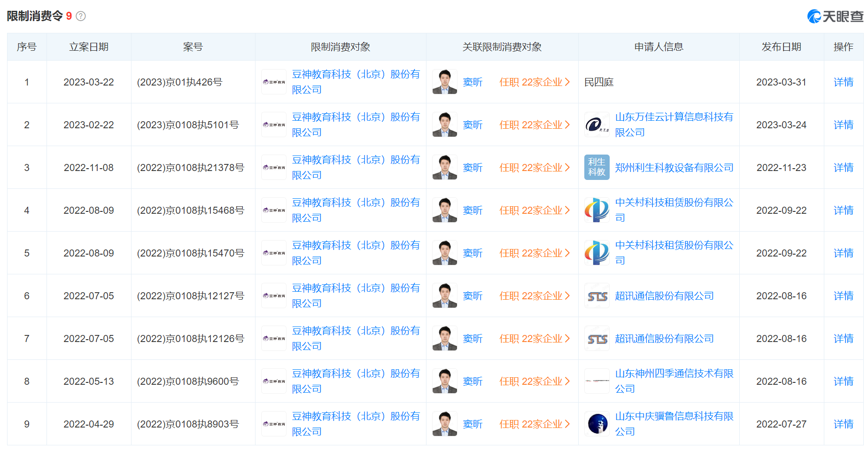Click the 发布日期 column header
868x451 pixels.
[781, 47]
